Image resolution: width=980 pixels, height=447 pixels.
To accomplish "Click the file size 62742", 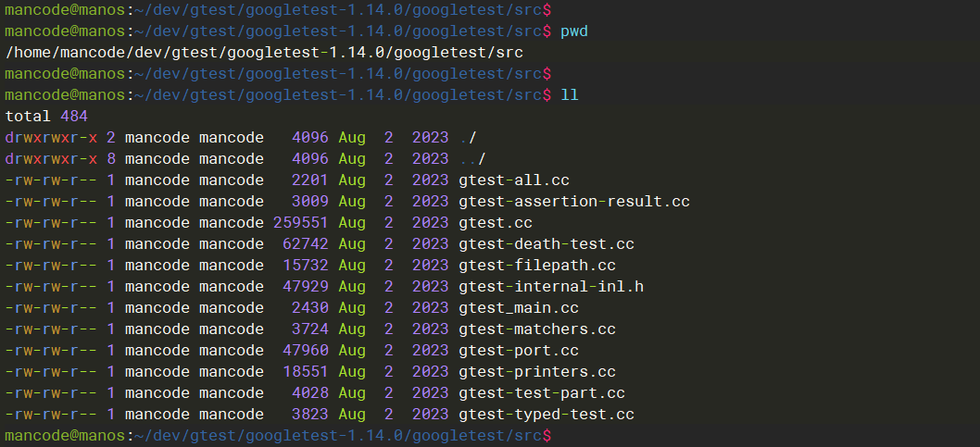I will pyautogui.click(x=306, y=244).
